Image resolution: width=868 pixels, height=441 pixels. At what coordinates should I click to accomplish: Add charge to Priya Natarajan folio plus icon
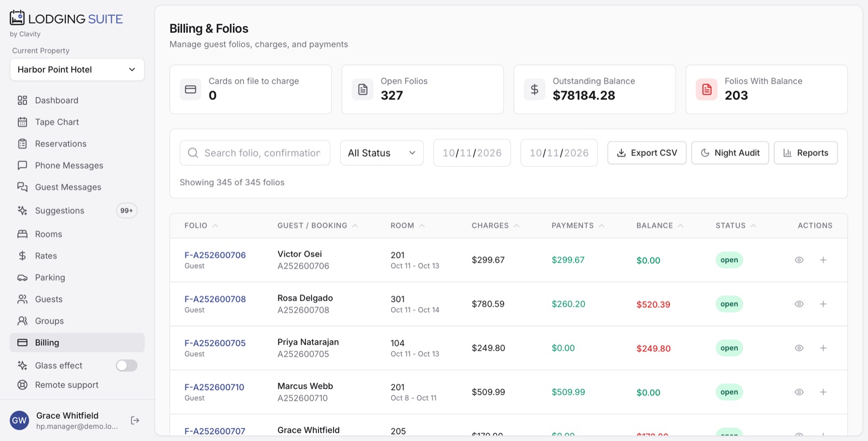click(x=823, y=348)
